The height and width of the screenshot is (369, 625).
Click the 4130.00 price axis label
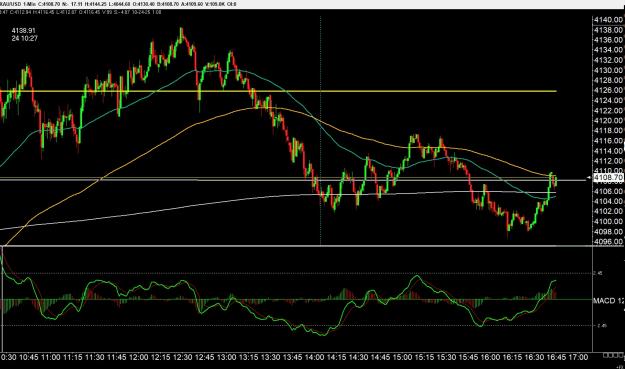[609, 70]
